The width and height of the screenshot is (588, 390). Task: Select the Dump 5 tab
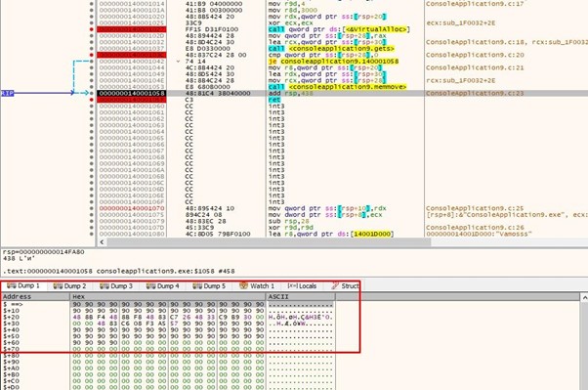click(209, 286)
